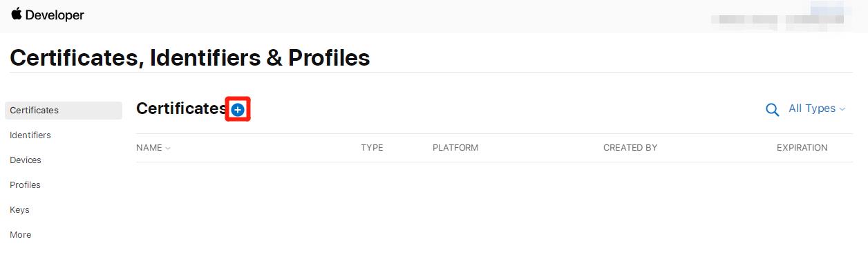This screenshot has height=255, width=868.
Task: Go to Devices section
Action: (x=26, y=160)
